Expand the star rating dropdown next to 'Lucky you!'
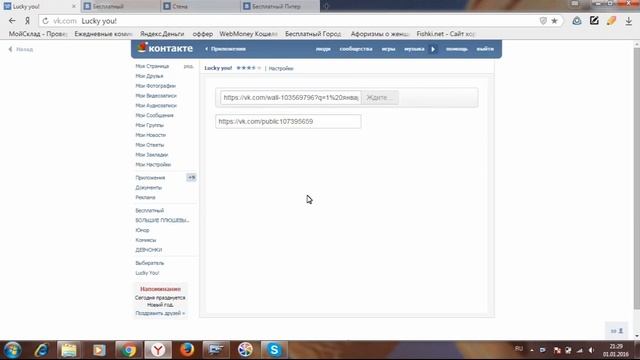 point(249,68)
